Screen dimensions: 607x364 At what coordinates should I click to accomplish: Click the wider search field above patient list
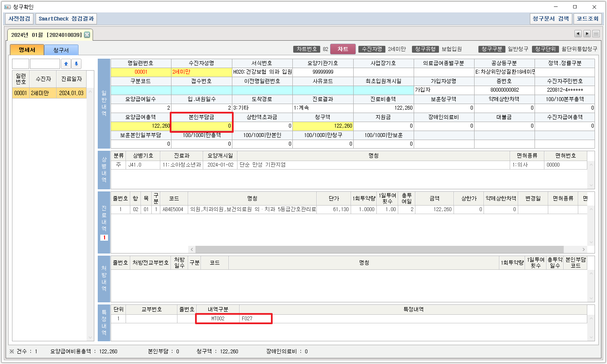point(45,64)
